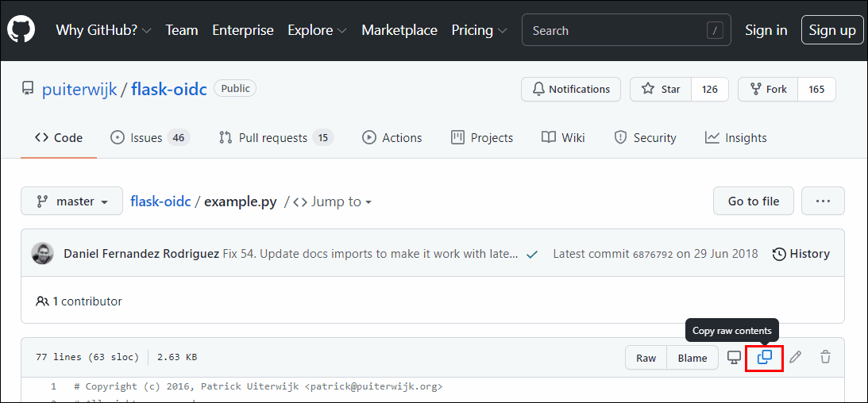Open the Notifications bell button
Screen dimensions: 868x403
click(x=571, y=89)
